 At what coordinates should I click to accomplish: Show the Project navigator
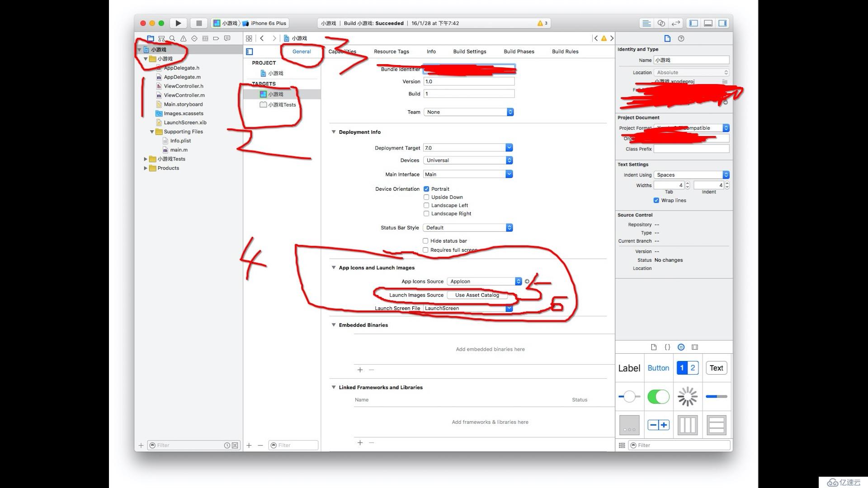[151, 38]
